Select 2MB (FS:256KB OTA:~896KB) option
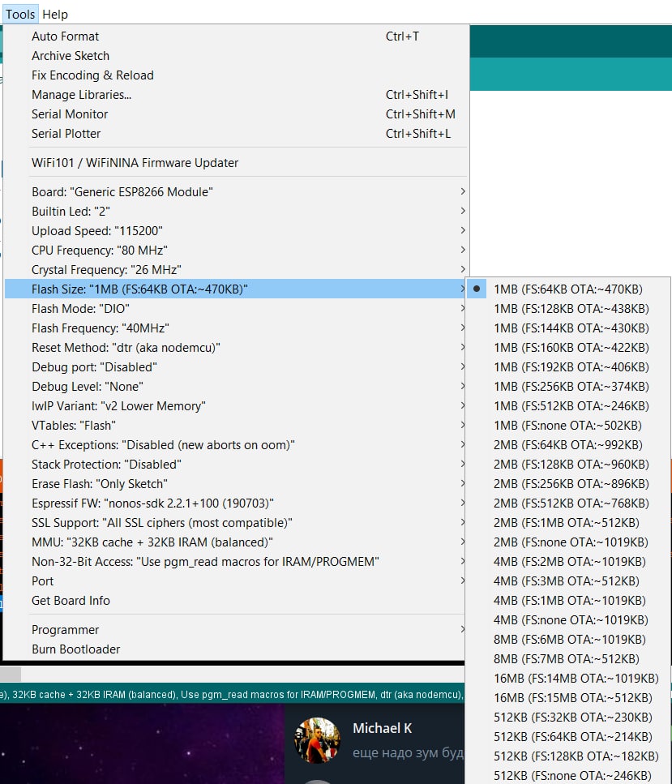This screenshot has width=672, height=784. coord(568,484)
